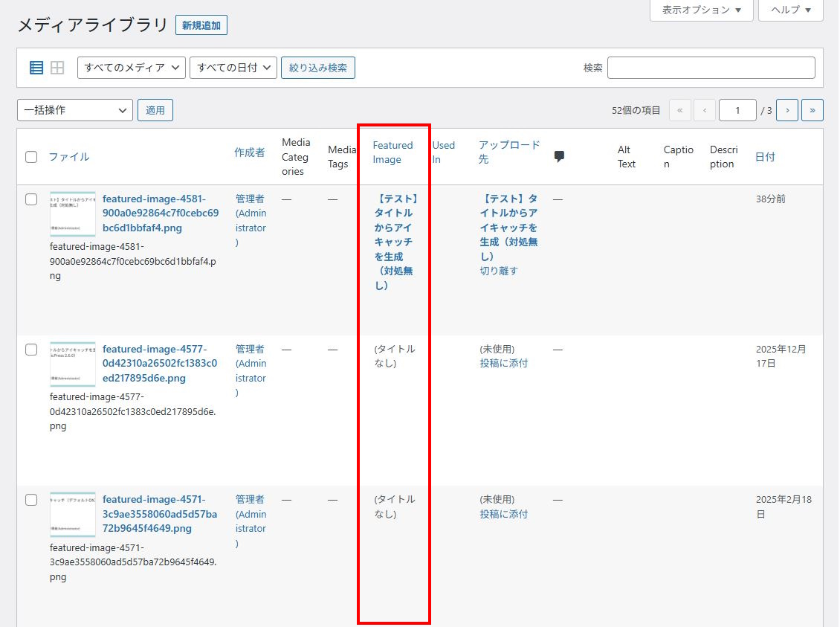The image size is (840, 627).
Task: Open the 表示オプション screen options tab
Action: tap(701, 10)
